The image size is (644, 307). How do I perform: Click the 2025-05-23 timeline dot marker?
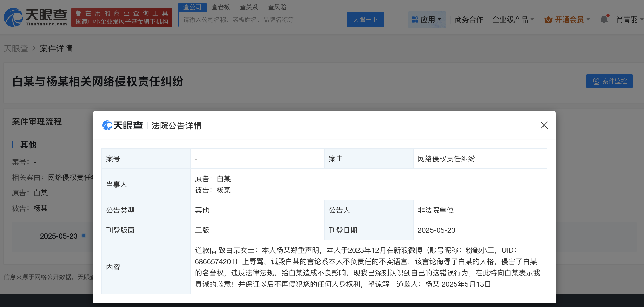coord(84,236)
